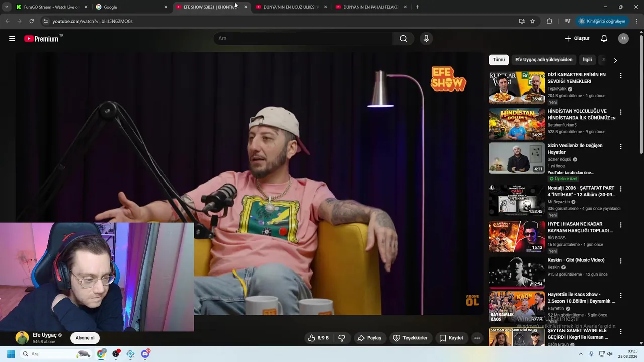Open options for Keskin - Gibi video

click(x=620, y=261)
